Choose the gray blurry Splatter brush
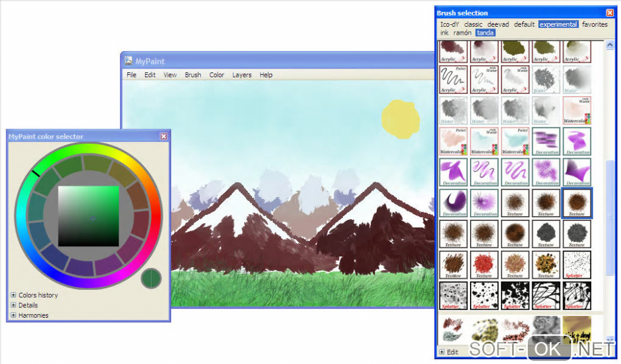 click(x=453, y=296)
